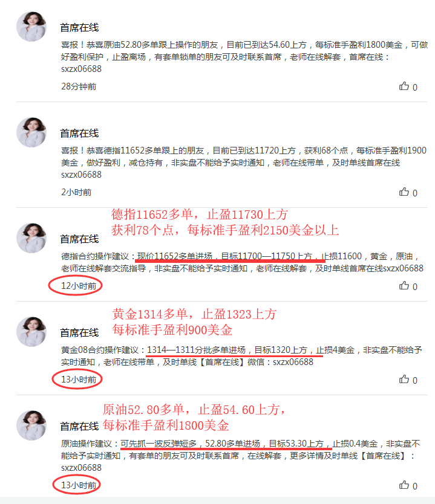Click thumbs-up on the 2小时前 post
435x504 pixels.
pos(404,192)
